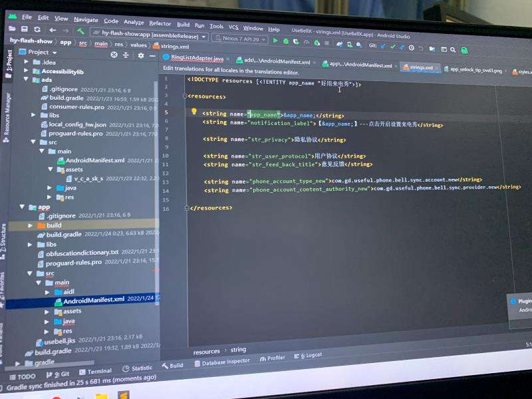
Task: Expand the libs folder under ads
Action: point(34,115)
